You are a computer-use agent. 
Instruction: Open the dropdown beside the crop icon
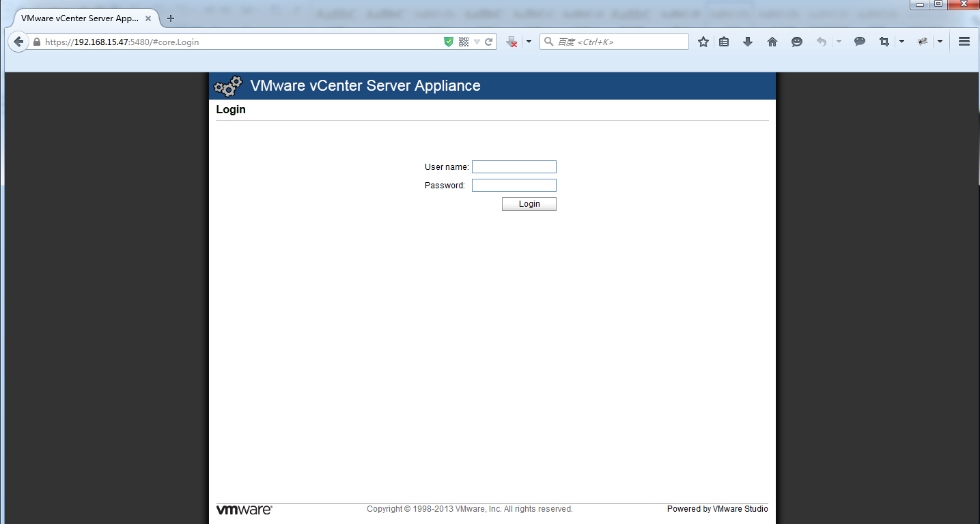click(x=901, y=42)
